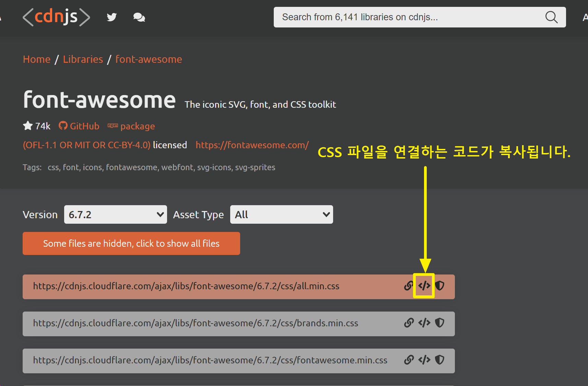Copy link tag code icon for fontawesome.min.css
This screenshot has width=588, height=386.
424,360
